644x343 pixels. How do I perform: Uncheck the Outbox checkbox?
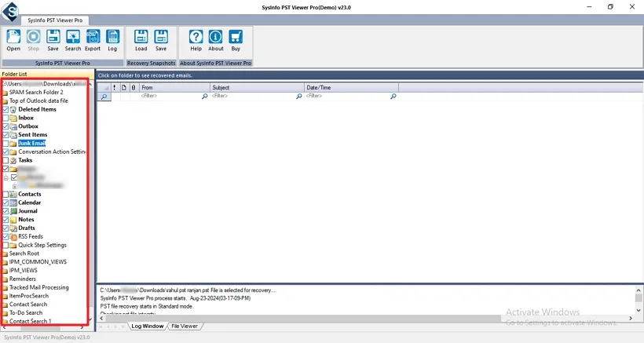[5, 126]
